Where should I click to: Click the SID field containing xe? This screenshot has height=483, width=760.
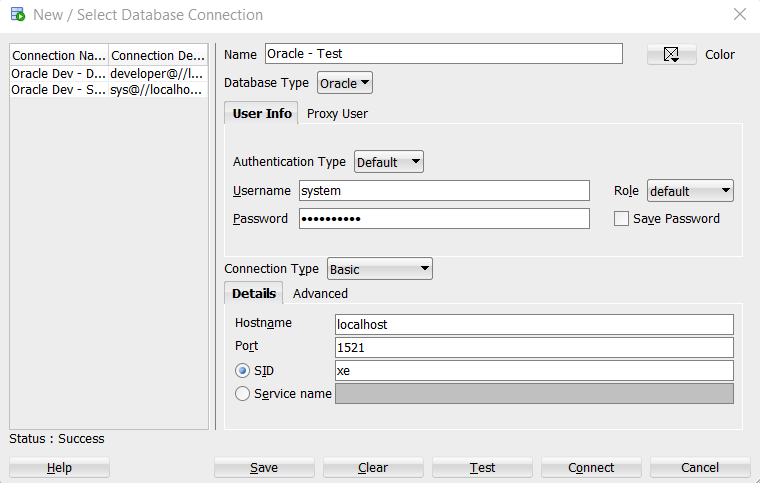coord(534,371)
